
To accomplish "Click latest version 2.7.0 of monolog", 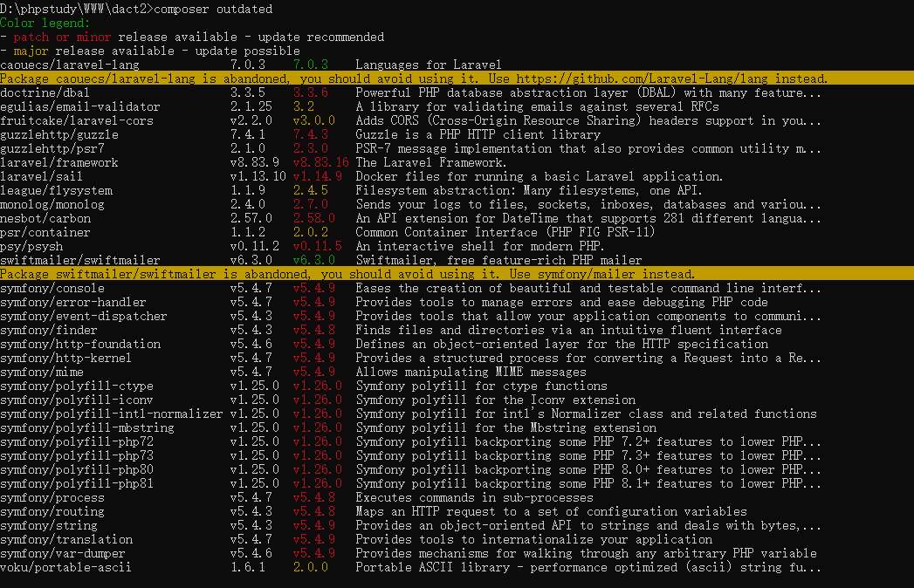I will [311, 204].
